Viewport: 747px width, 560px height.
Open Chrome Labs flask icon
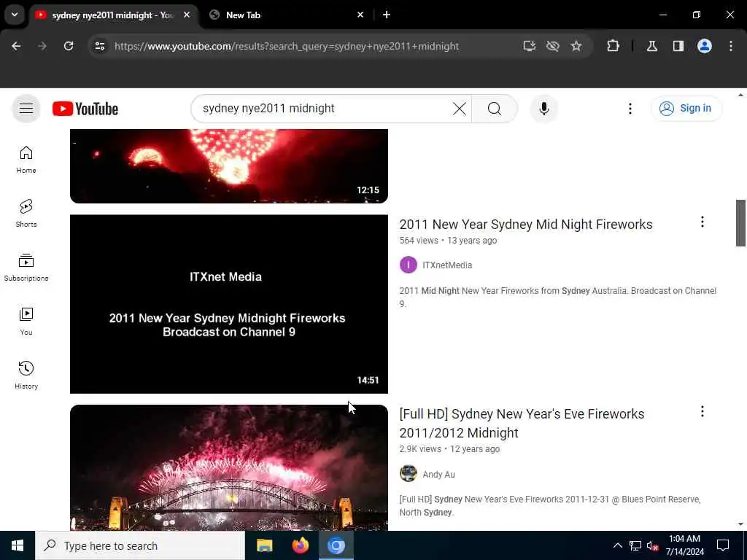(x=652, y=46)
